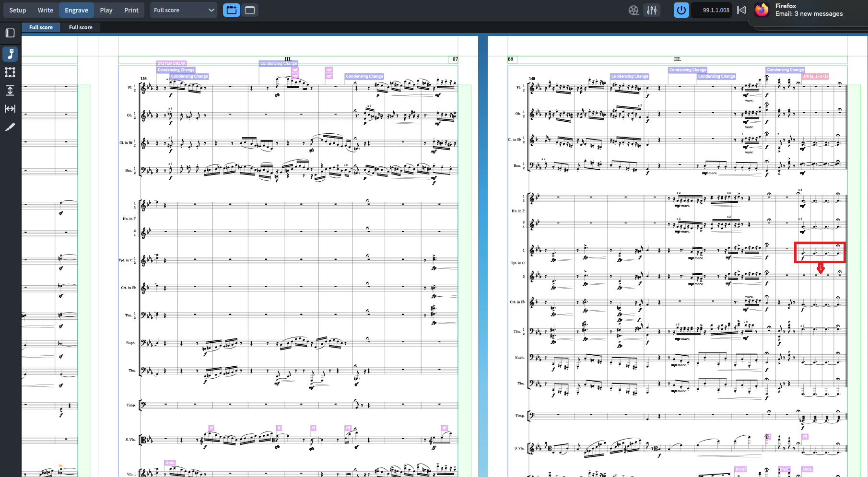The width and height of the screenshot is (868, 477).
Task: Select the Unis. signpost on page 67
Action: pyautogui.click(x=170, y=463)
